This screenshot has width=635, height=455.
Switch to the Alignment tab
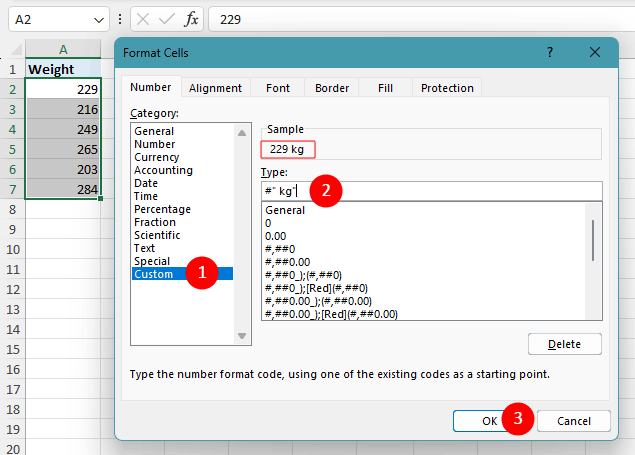(x=215, y=88)
